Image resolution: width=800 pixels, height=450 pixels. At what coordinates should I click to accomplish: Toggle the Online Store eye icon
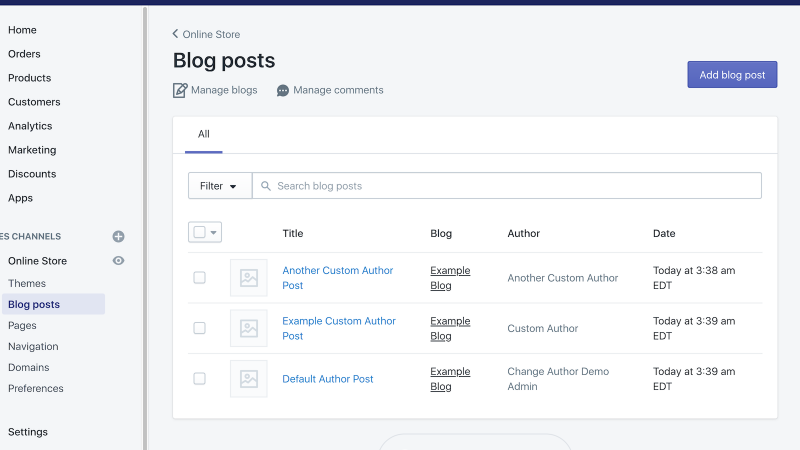[118, 261]
